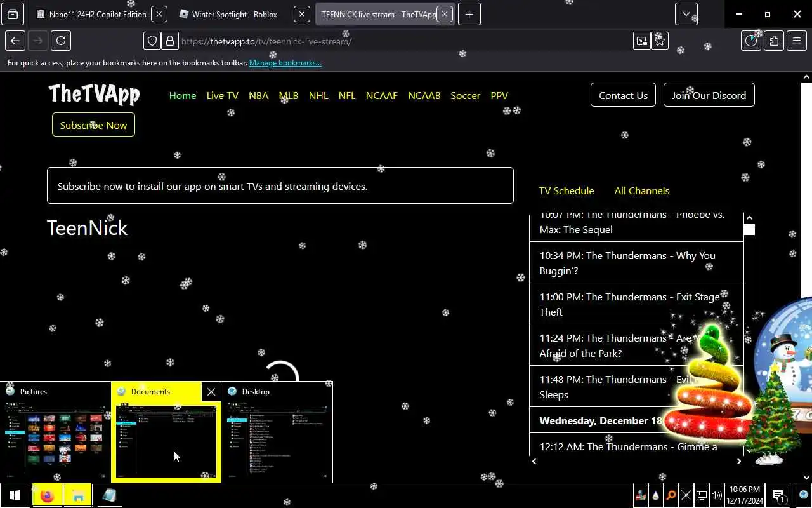Viewport: 812px width, 508px height.
Task: Close the Winter Spotlight - Roblox tab
Action: tap(302, 14)
